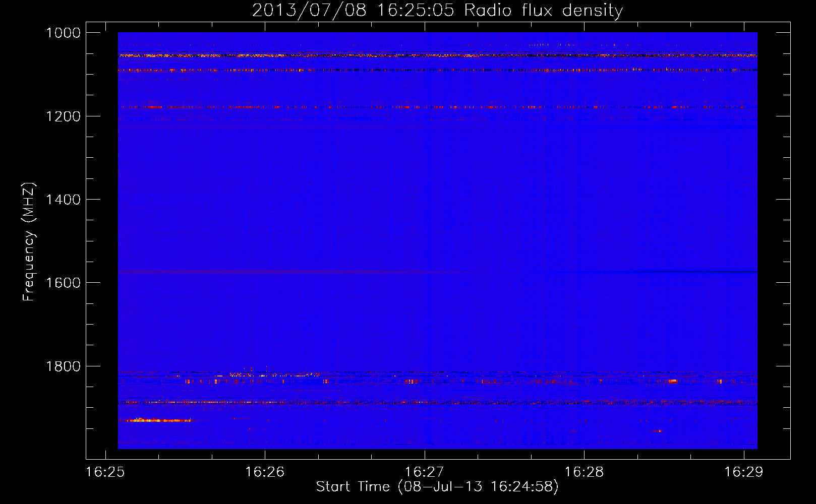Select the 1200 frequency tick label

pyautogui.click(x=63, y=116)
